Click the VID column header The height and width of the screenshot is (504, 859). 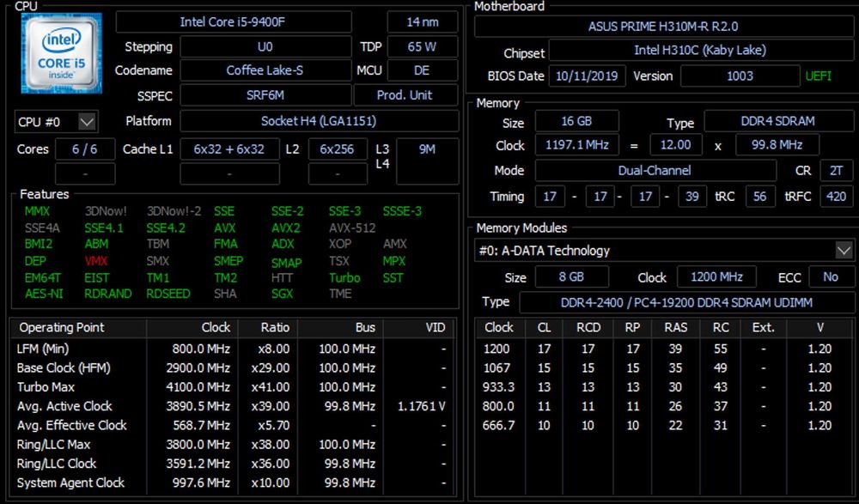(418, 328)
